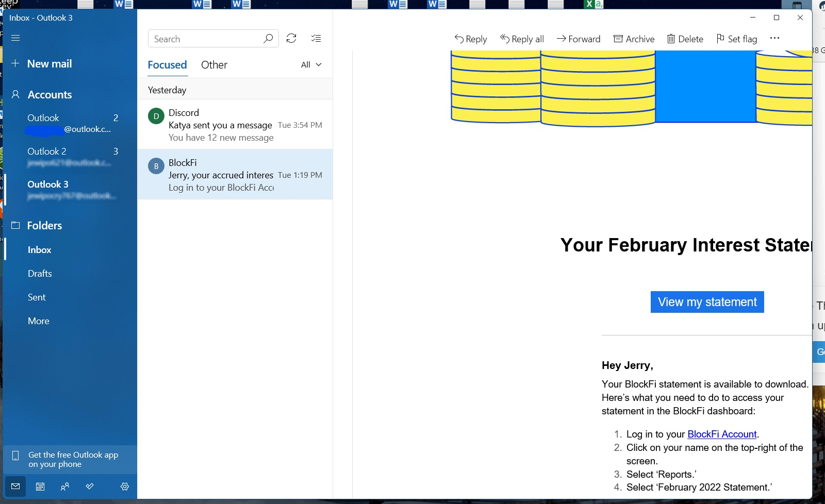Enter message selection mode
825x504 pixels.
pos(316,38)
